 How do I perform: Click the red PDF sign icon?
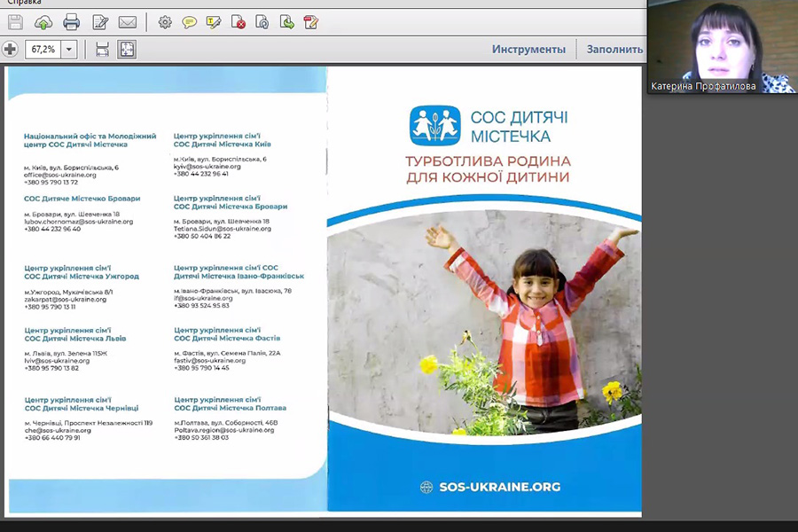(x=310, y=22)
